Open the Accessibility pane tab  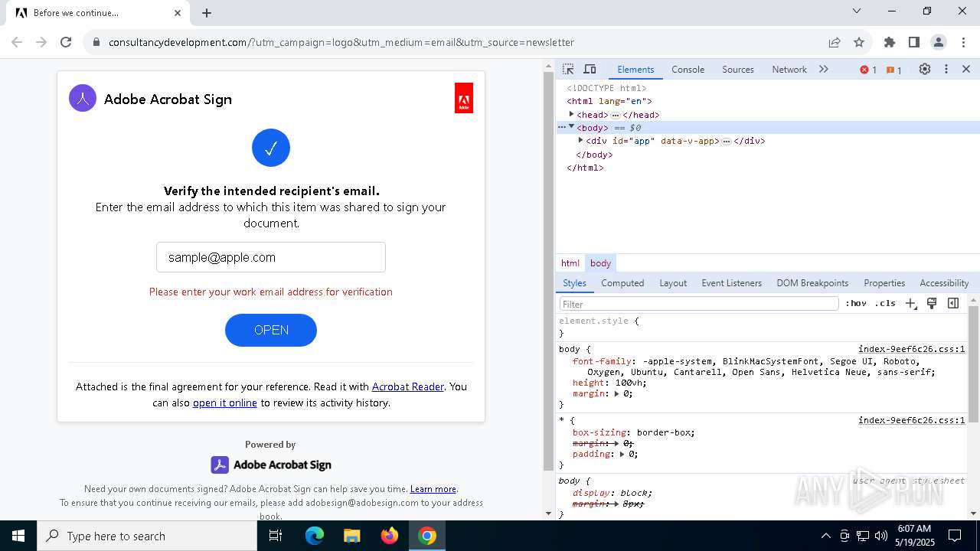[944, 282]
